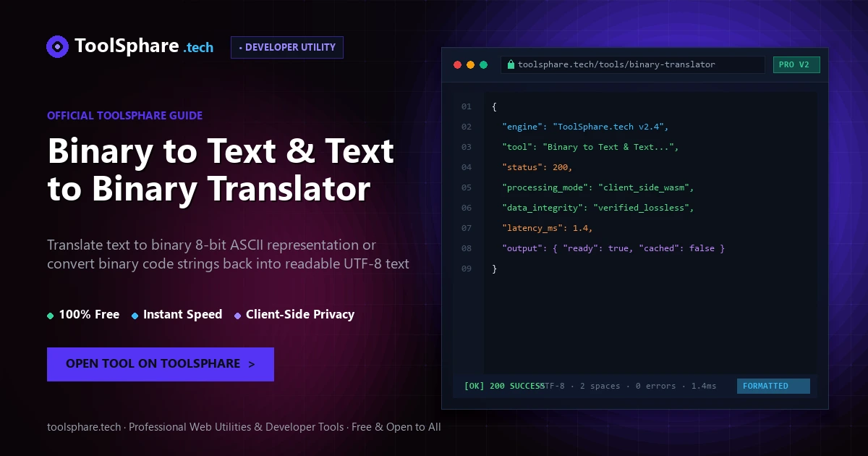Image resolution: width=868 pixels, height=456 pixels.
Task: Click the ToolSphare .tech brand name
Action: [x=144, y=47]
